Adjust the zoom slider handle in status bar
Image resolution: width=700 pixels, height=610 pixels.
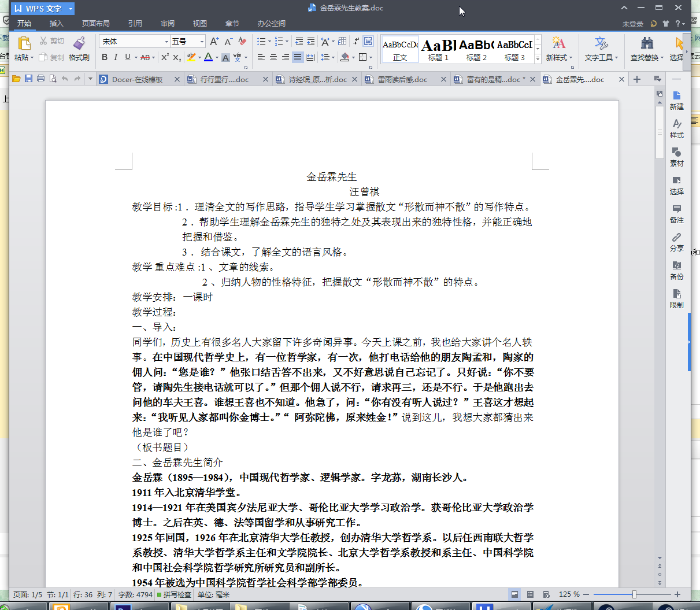click(x=634, y=594)
